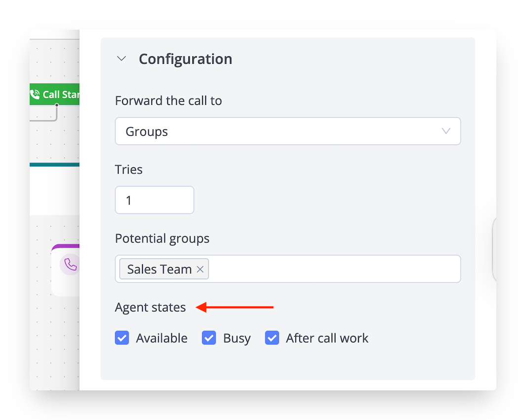Image resolution: width=526 pixels, height=420 pixels.
Task: Click the phone icon on Call Start node
Action: click(35, 94)
